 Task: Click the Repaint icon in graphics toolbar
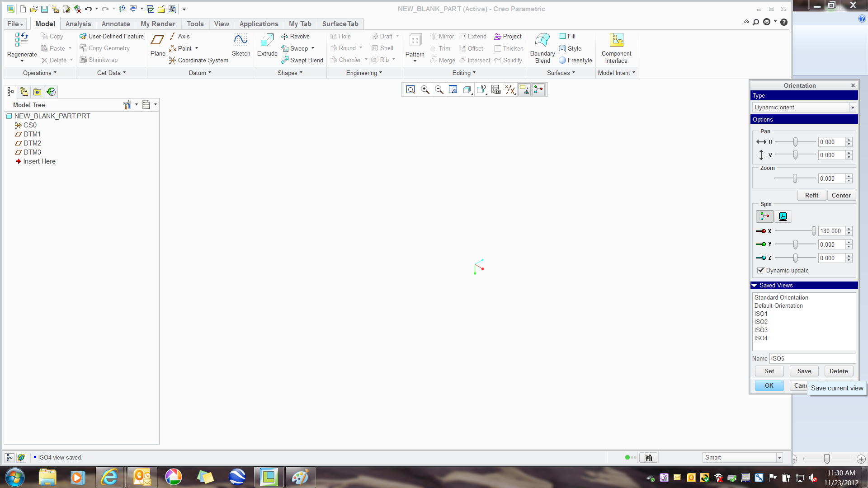(453, 89)
